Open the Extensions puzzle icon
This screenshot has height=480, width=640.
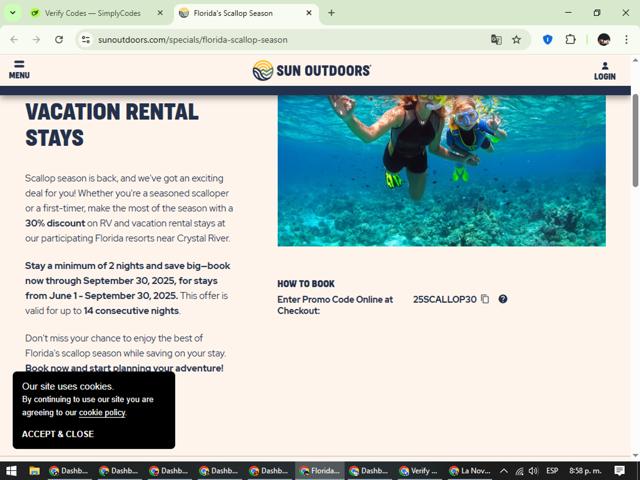pyautogui.click(x=571, y=40)
